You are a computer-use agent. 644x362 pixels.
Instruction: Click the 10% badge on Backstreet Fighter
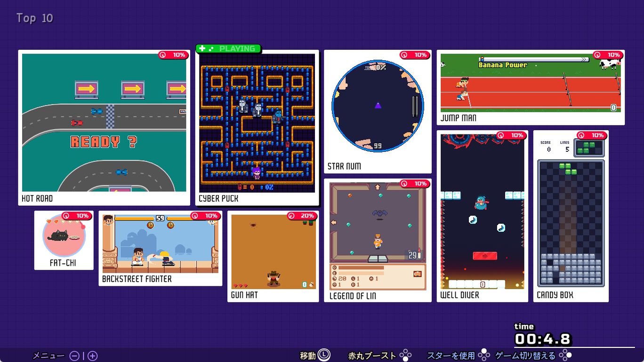pyautogui.click(x=206, y=216)
